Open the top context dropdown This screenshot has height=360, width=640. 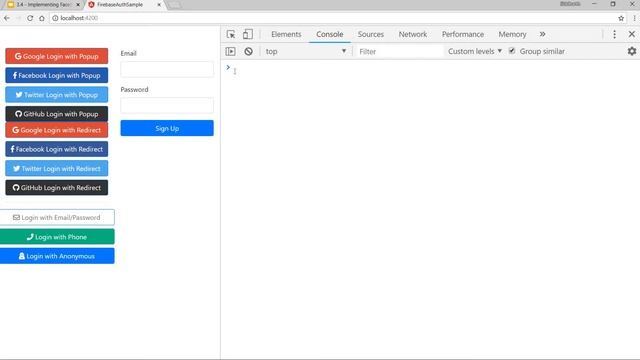pyautogui.click(x=306, y=51)
